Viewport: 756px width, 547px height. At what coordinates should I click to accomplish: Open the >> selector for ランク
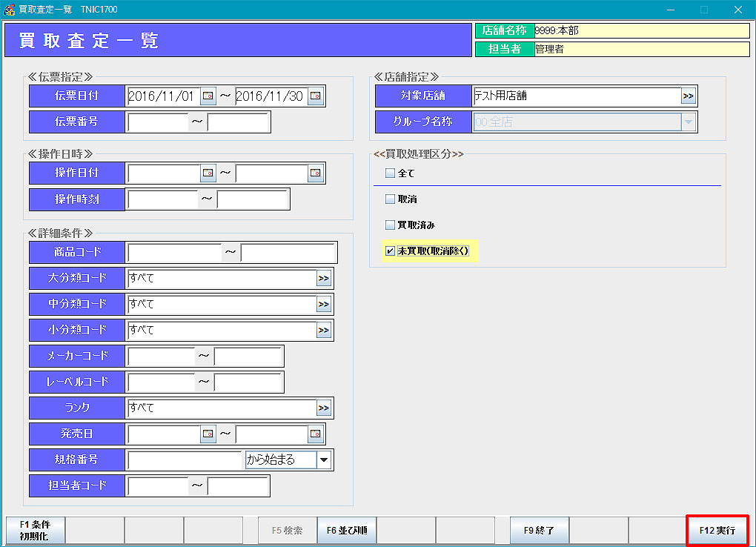point(324,408)
